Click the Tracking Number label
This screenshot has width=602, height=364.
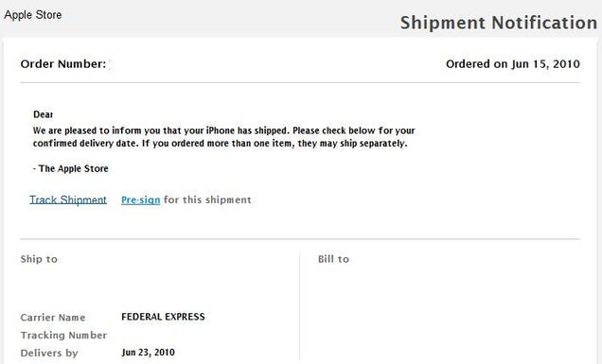(x=63, y=336)
